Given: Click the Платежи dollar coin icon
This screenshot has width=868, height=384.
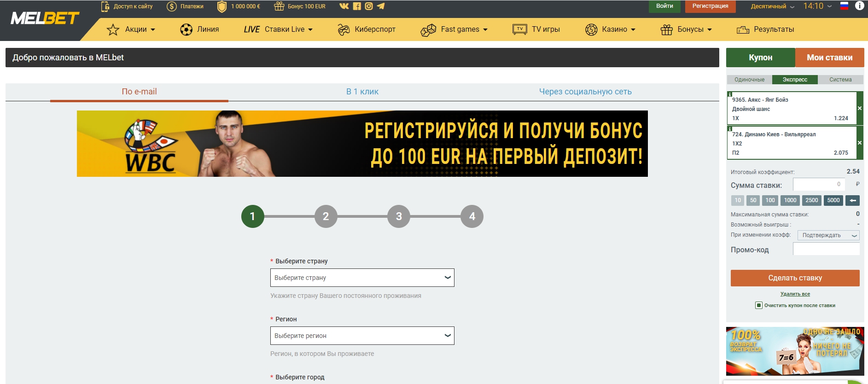Looking at the screenshot, I should (x=172, y=6).
